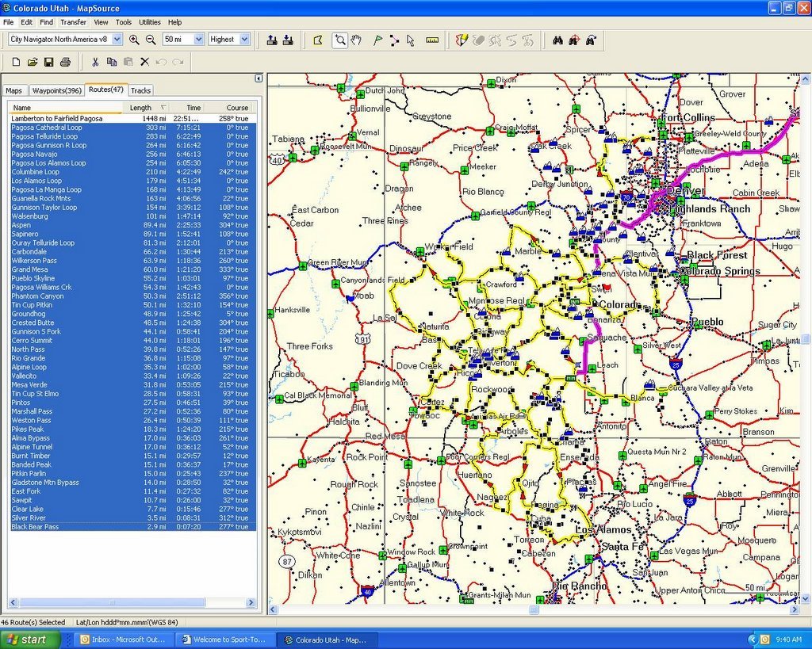Image resolution: width=812 pixels, height=649 pixels.
Task: Click the Windows Start button
Action: click(29, 639)
